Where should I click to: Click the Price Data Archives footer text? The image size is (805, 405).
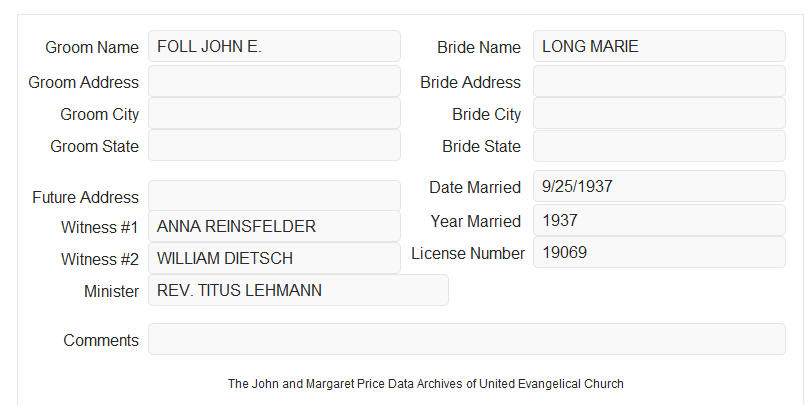(x=426, y=384)
